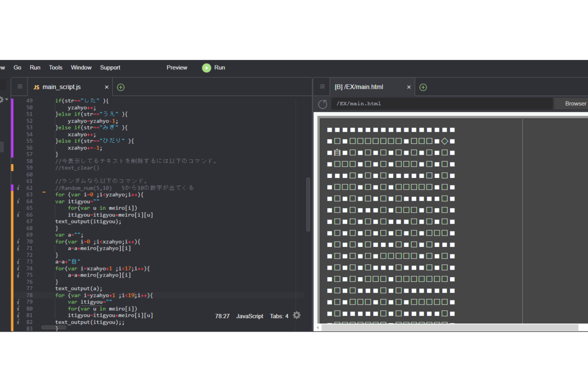Image resolution: width=588 pixels, height=392 pixels.
Task: Close the main_script.js tab
Action: pos(107,87)
